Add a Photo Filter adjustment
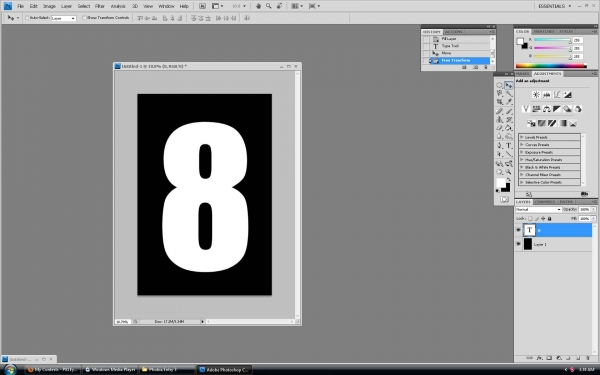This screenshot has height=375, width=600. pyautogui.click(x=567, y=109)
